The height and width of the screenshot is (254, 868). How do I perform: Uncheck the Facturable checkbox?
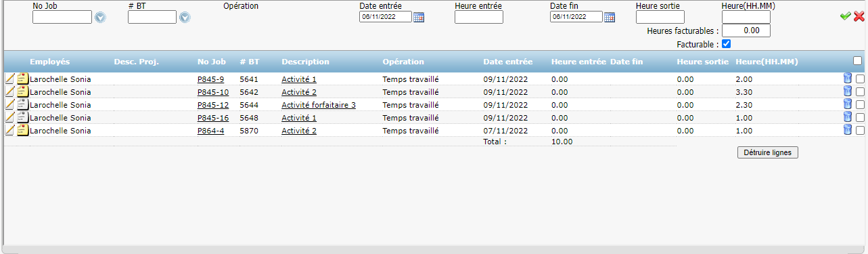click(727, 44)
